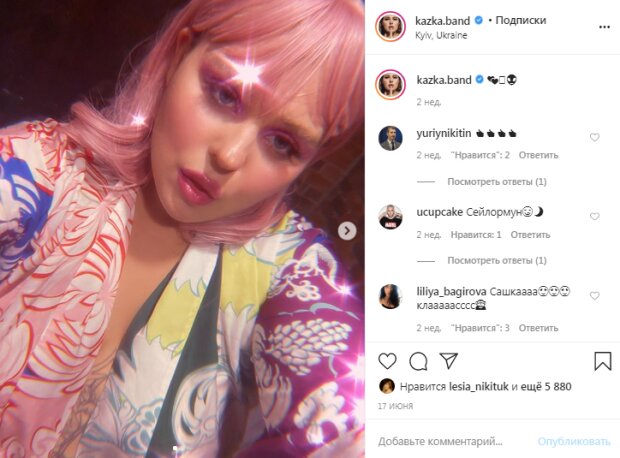Like liliya_bagirova's comment heart

point(594,296)
